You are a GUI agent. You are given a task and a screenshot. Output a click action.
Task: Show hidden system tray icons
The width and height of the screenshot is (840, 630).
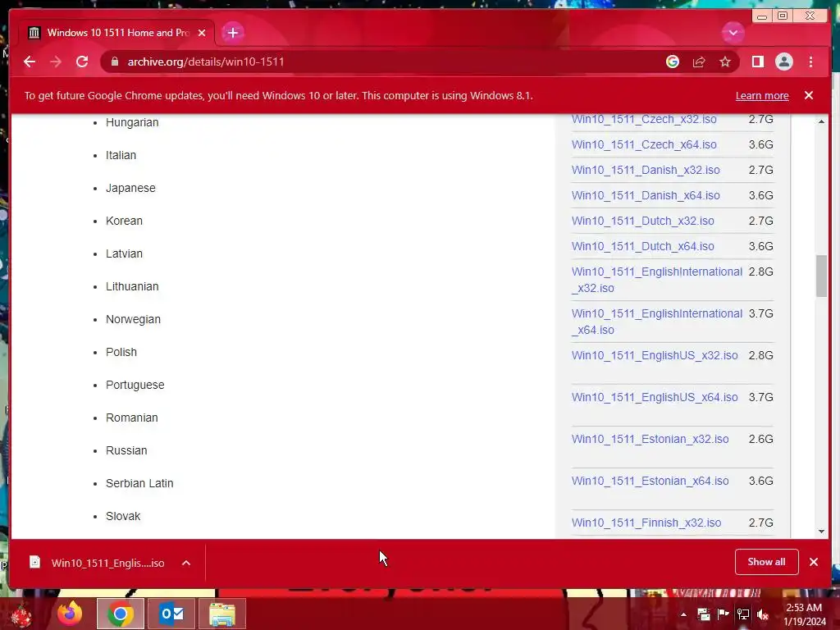[683, 614]
